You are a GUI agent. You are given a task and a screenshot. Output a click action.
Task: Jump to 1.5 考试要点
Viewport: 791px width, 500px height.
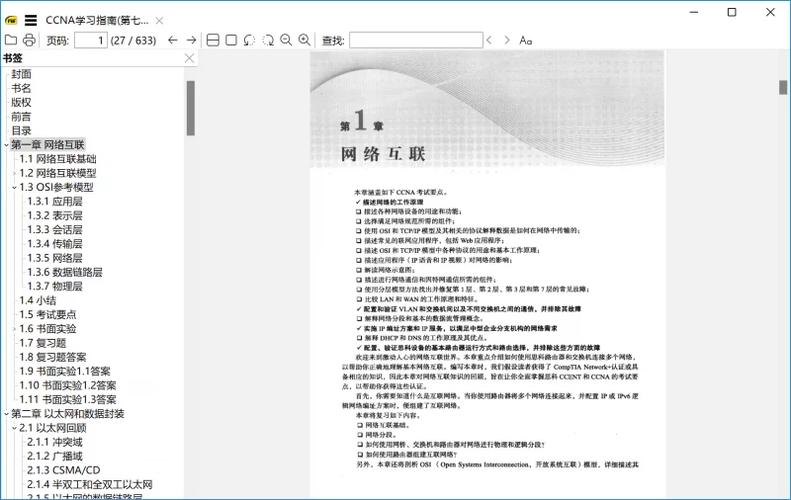(47, 314)
